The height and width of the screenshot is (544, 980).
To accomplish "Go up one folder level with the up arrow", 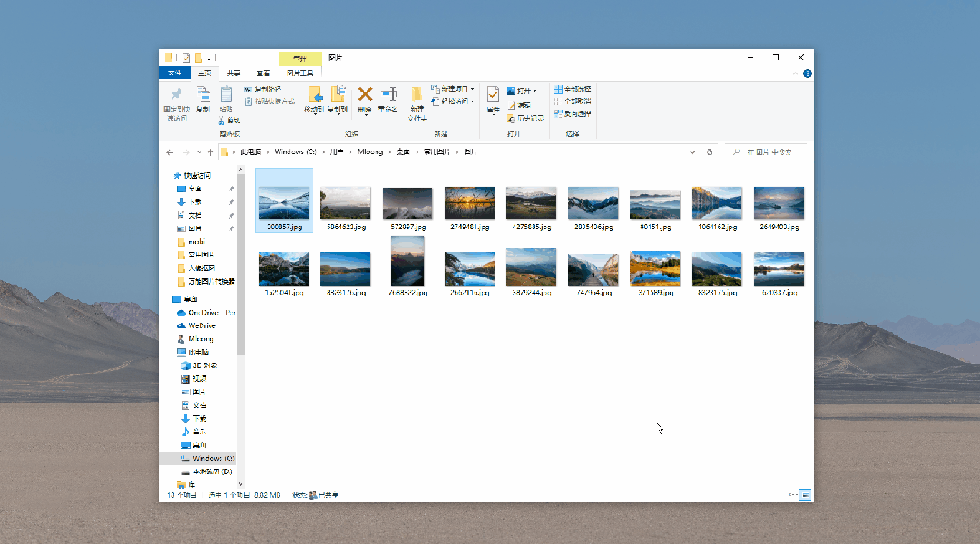I will (x=211, y=152).
